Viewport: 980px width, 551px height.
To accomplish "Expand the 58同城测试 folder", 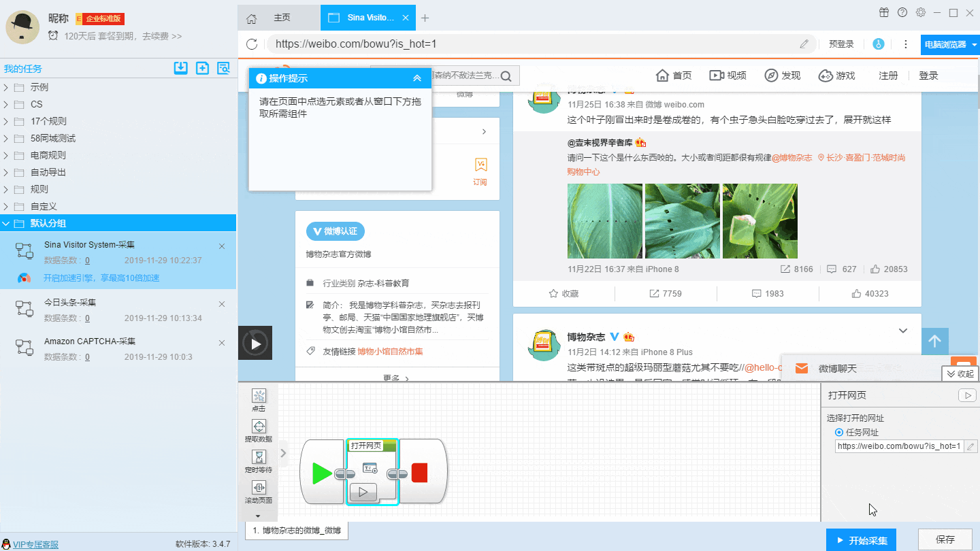I will pyautogui.click(x=6, y=138).
